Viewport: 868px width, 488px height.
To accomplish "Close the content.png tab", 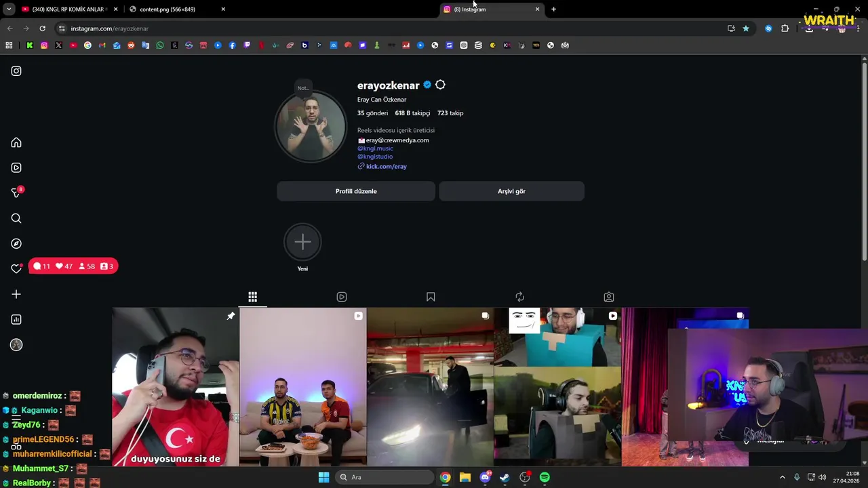I will pyautogui.click(x=223, y=9).
